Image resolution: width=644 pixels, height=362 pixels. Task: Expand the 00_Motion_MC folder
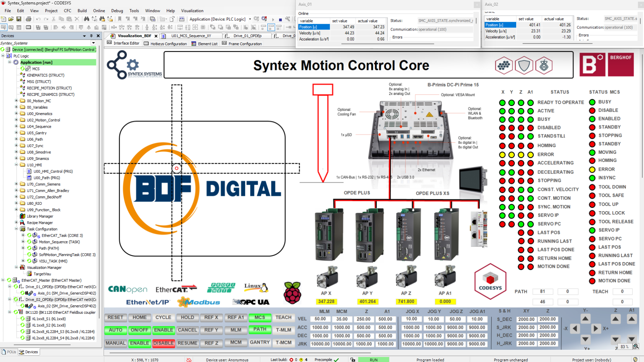point(16,101)
